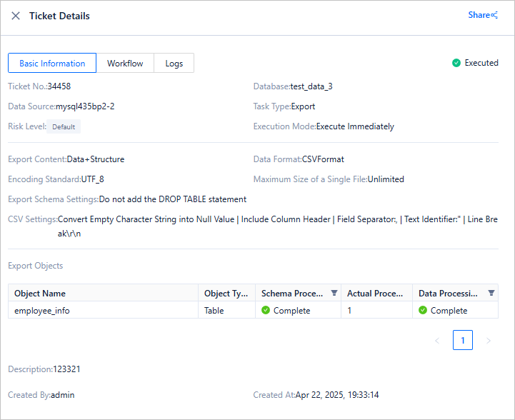This screenshot has height=420, width=515.
Task: Click the data source mysql435bp2-2
Action: pos(85,106)
